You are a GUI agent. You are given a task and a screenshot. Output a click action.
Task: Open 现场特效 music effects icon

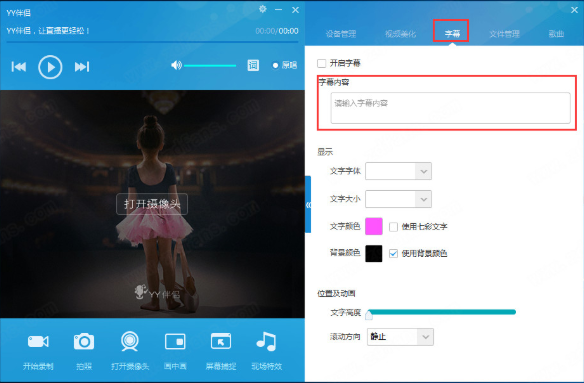click(266, 341)
